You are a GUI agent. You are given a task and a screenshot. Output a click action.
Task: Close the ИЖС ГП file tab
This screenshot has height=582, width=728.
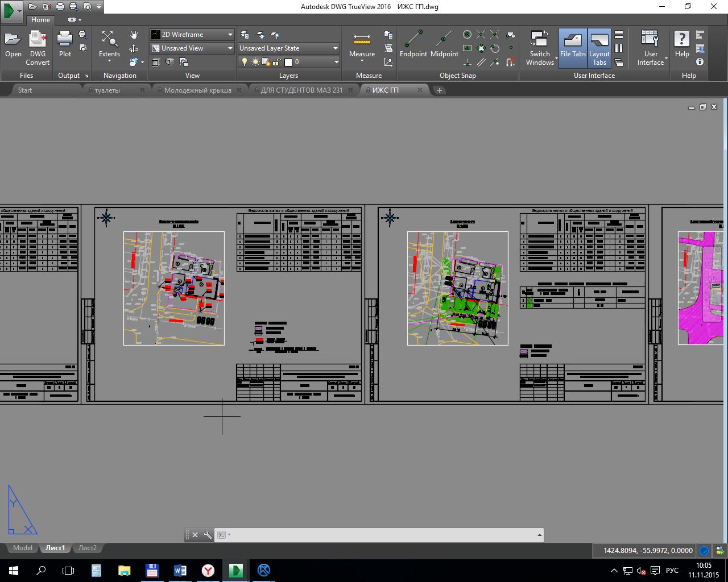(420, 90)
